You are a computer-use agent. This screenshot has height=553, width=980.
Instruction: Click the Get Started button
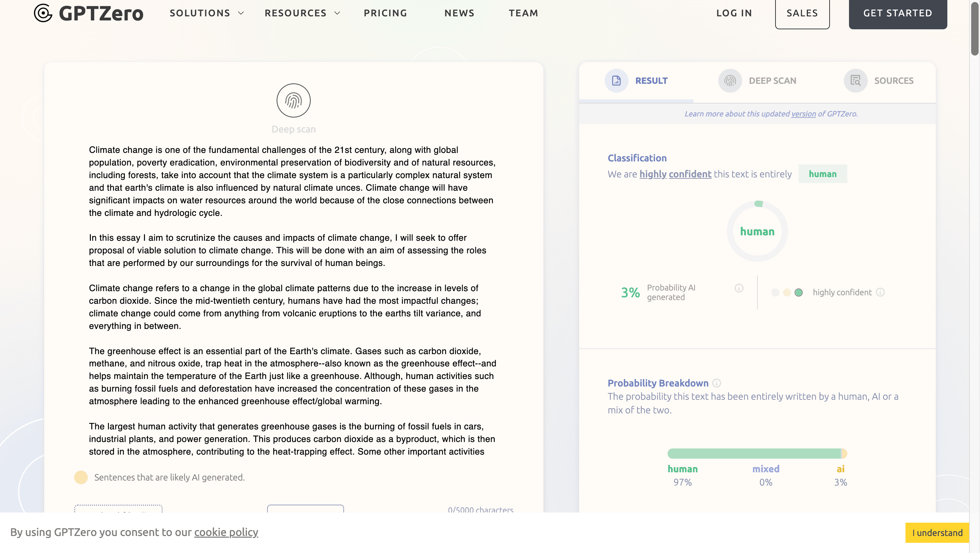pyautogui.click(x=897, y=14)
